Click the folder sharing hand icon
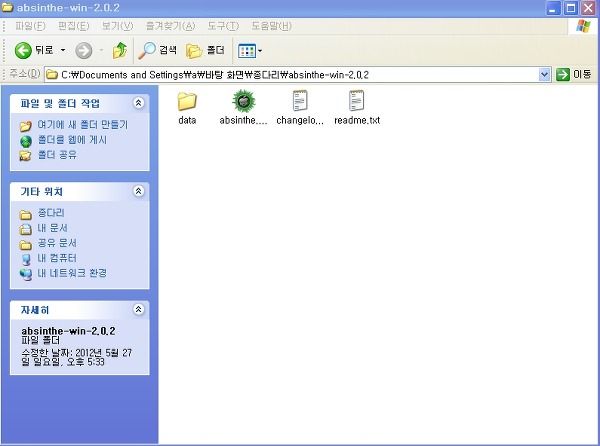600x446 pixels. click(x=26, y=156)
